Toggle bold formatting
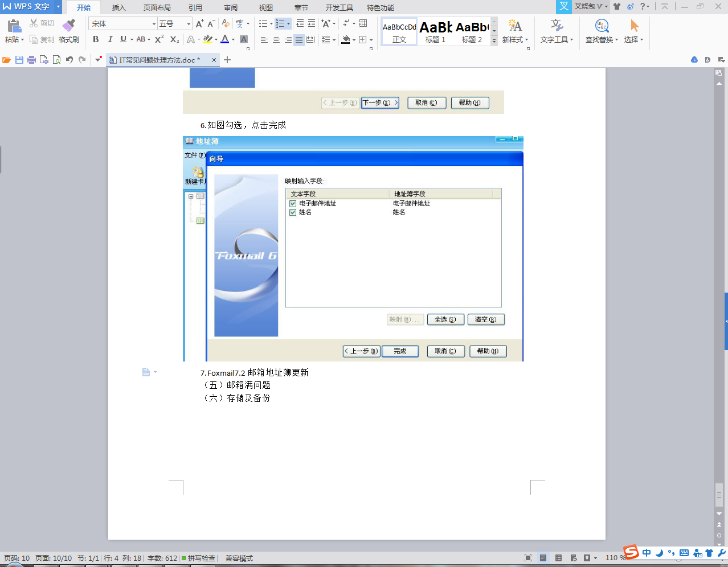Image resolution: width=728 pixels, height=567 pixels. pos(96,39)
